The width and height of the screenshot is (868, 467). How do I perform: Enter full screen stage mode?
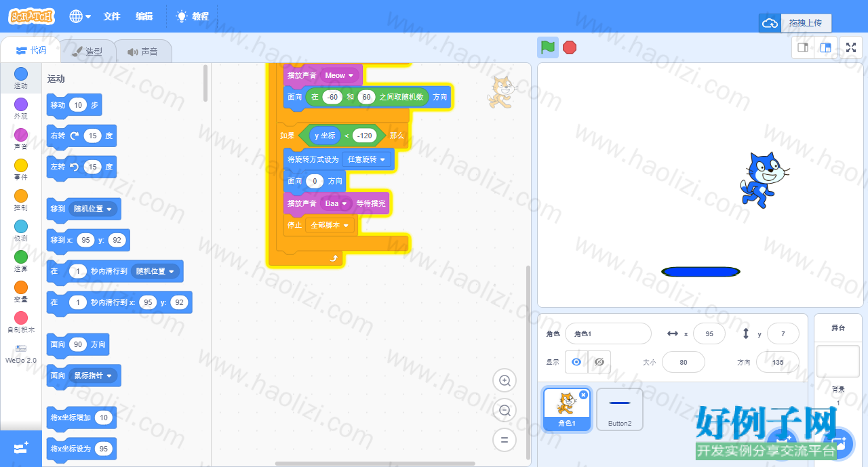[x=851, y=47]
